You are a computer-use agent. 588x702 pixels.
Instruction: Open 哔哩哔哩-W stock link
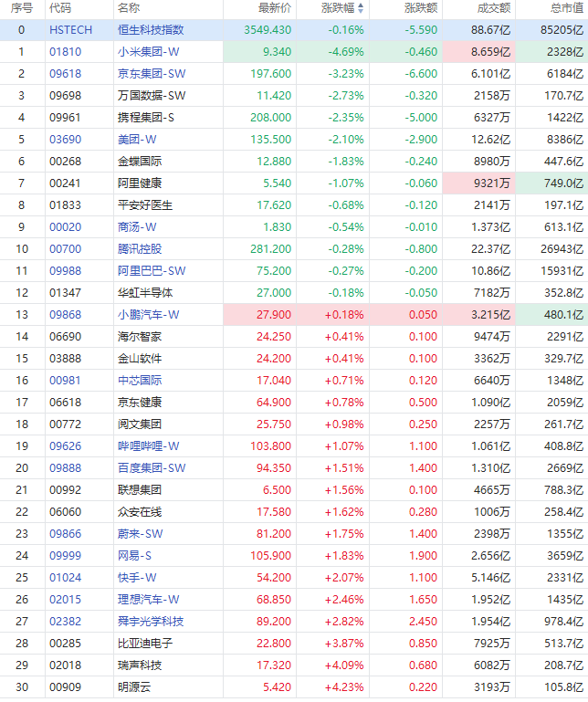[148, 446]
